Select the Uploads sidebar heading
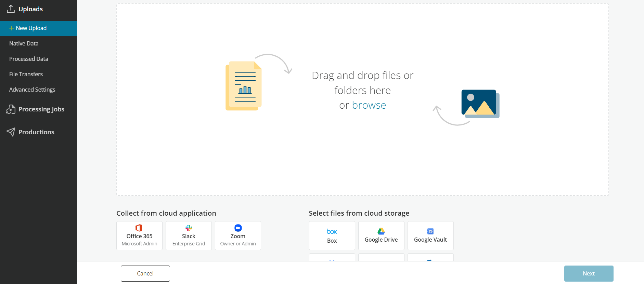This screenshot has width=644, height=284. pyautogui.click(x=30, y=9)
